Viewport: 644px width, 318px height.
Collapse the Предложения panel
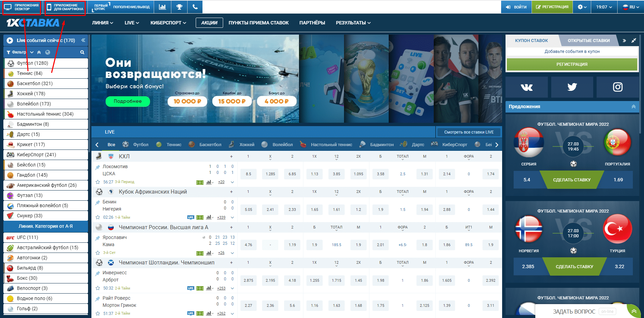point(634,106)
